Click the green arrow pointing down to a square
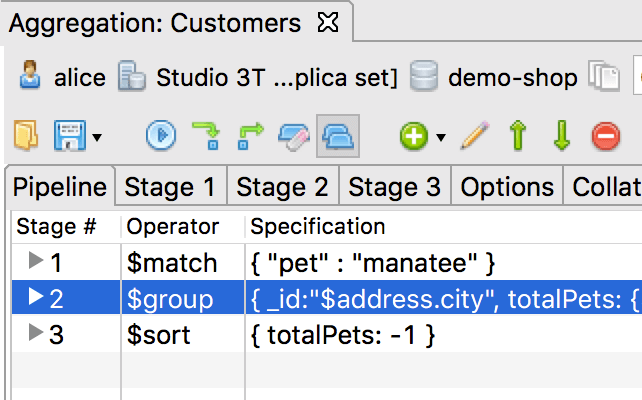642x400 pixels. (x=206, y=136)
